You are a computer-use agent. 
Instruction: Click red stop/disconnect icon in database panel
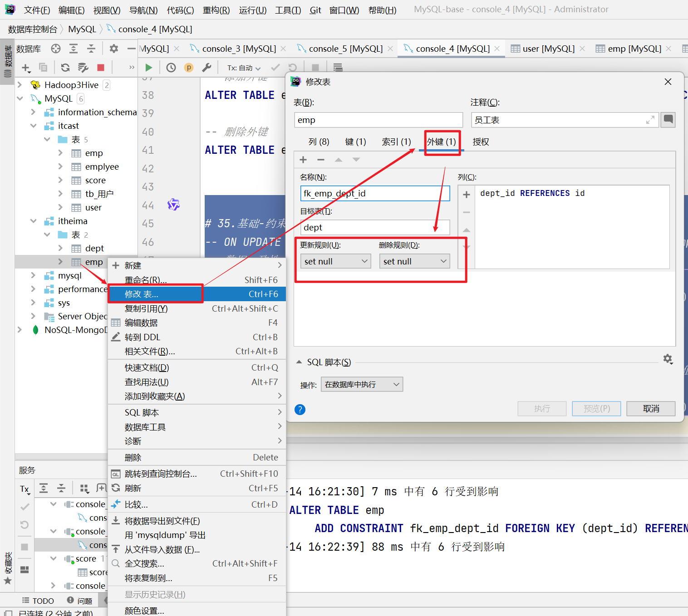click(x=101, y=68)
